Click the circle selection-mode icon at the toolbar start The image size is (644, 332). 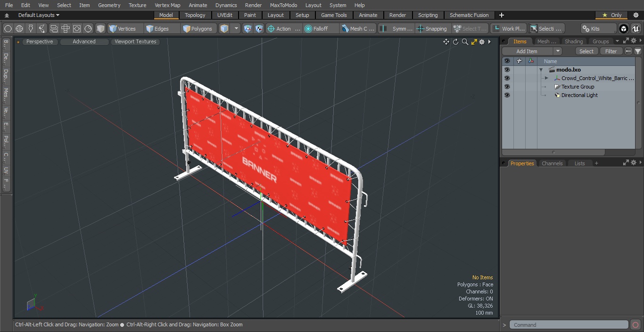(x=8, y=29)
